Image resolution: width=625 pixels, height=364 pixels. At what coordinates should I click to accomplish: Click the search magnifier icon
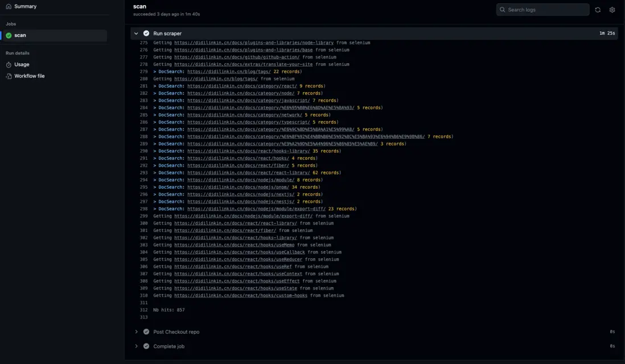[x=502, y=10]
